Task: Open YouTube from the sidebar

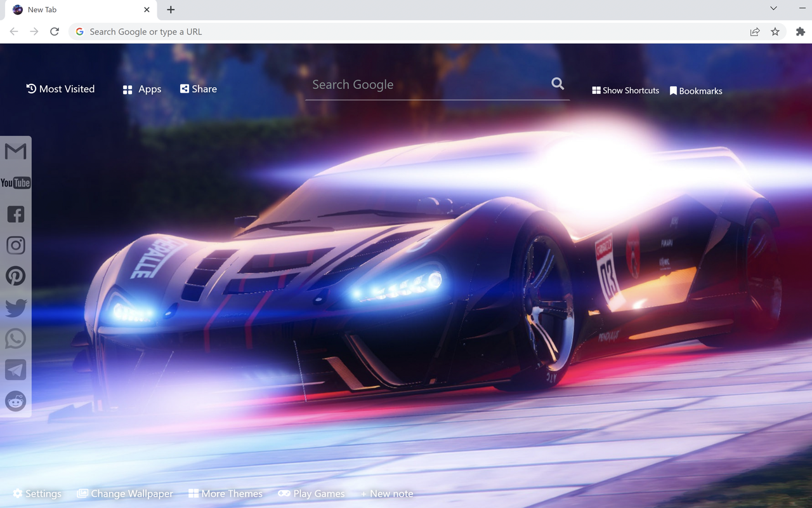Action: [x=16, y=183]
